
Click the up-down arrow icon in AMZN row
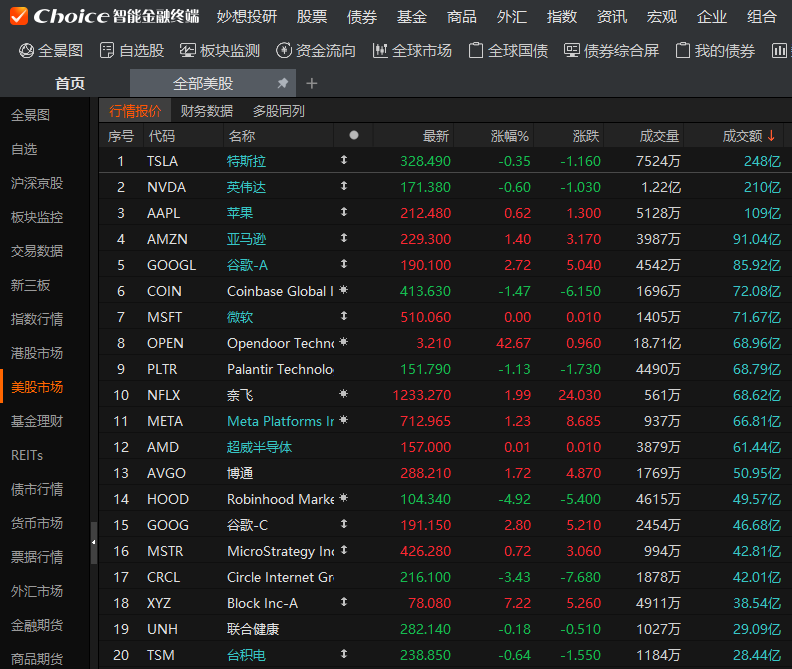pos(343,238)
